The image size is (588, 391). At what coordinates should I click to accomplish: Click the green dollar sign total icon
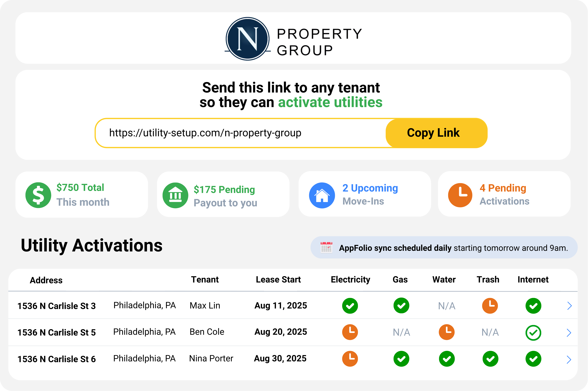pos(38,195)
